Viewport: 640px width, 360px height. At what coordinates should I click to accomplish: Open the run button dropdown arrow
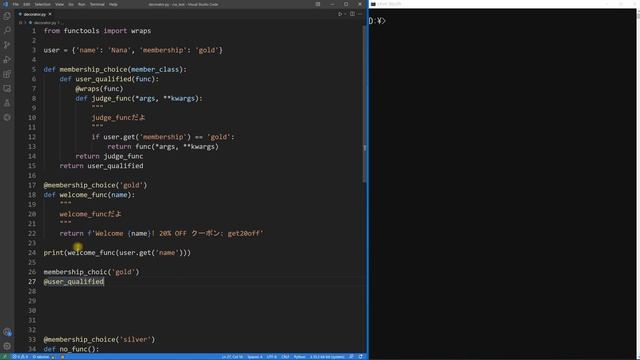345,14
